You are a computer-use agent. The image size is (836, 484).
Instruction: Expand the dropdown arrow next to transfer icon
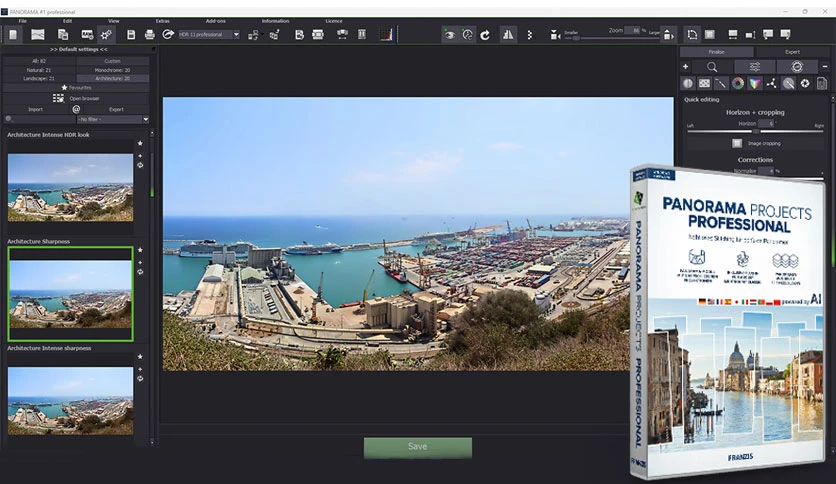coord(262,35)
